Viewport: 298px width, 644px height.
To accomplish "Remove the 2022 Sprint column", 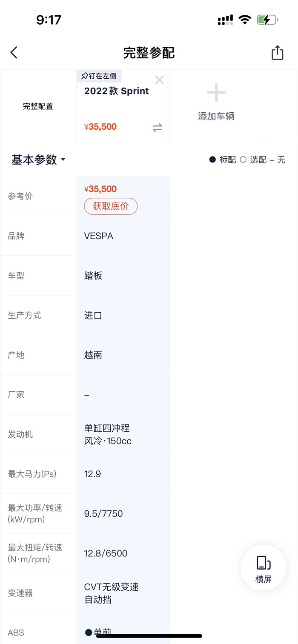I will 159,80.
